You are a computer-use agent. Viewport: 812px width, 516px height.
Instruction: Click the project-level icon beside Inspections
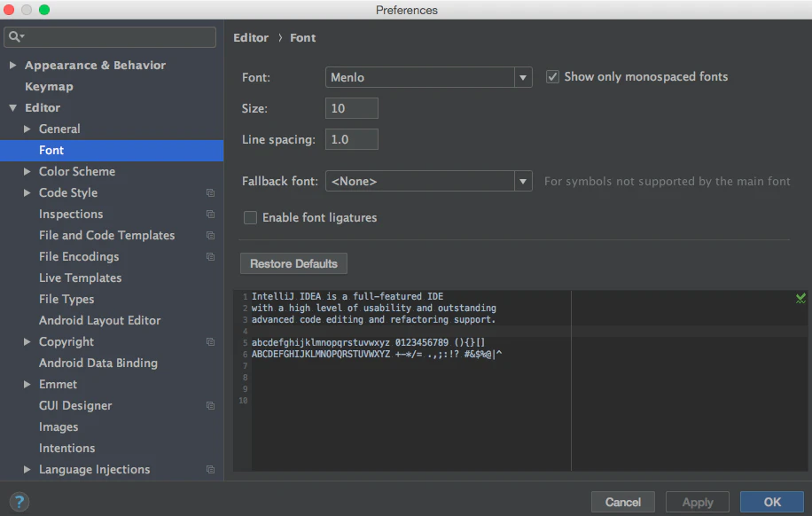point(210,214)
